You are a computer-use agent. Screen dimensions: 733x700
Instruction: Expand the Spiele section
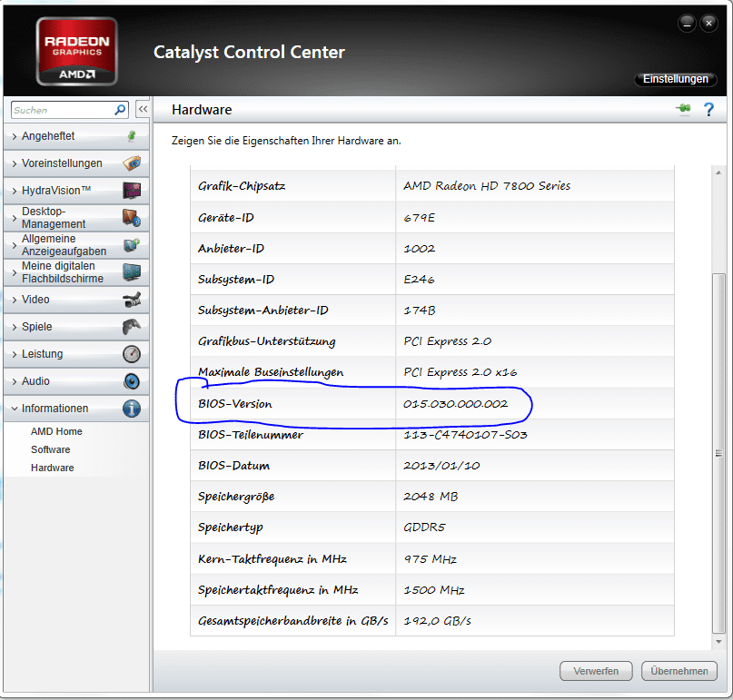pos(75,327)
